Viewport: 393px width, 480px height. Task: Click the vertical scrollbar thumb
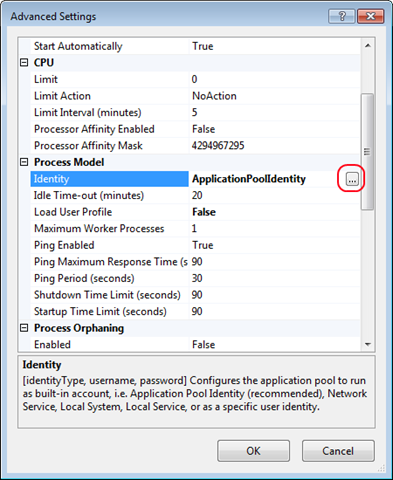click(x=368, y=152)
